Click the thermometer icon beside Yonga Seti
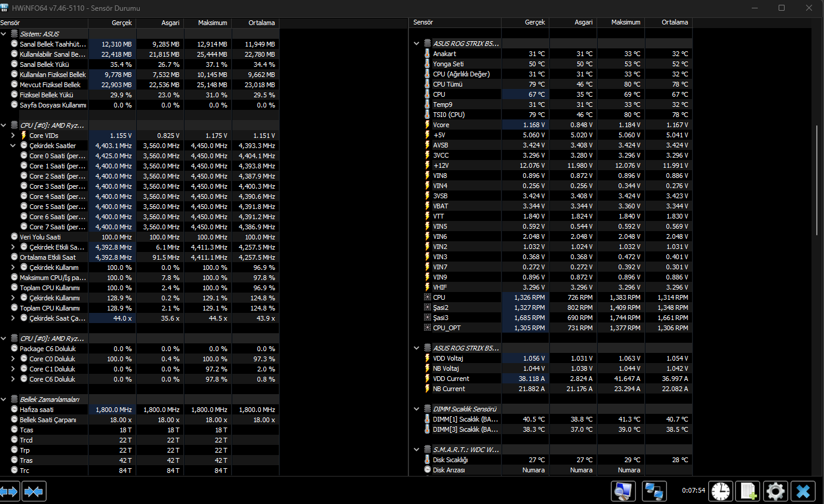The width and height of the screenshot is (824, 504). (x=427, y=64)
